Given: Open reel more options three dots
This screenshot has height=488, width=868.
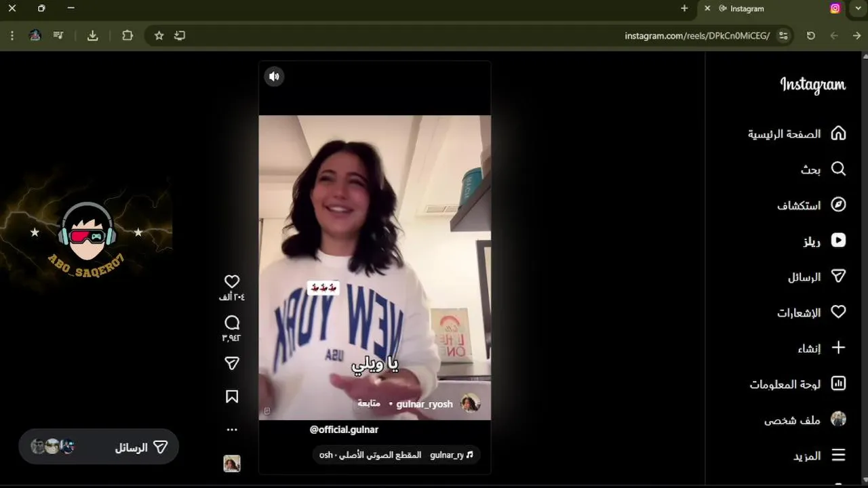Looking at the screenshot, I should tap(232, 430).
